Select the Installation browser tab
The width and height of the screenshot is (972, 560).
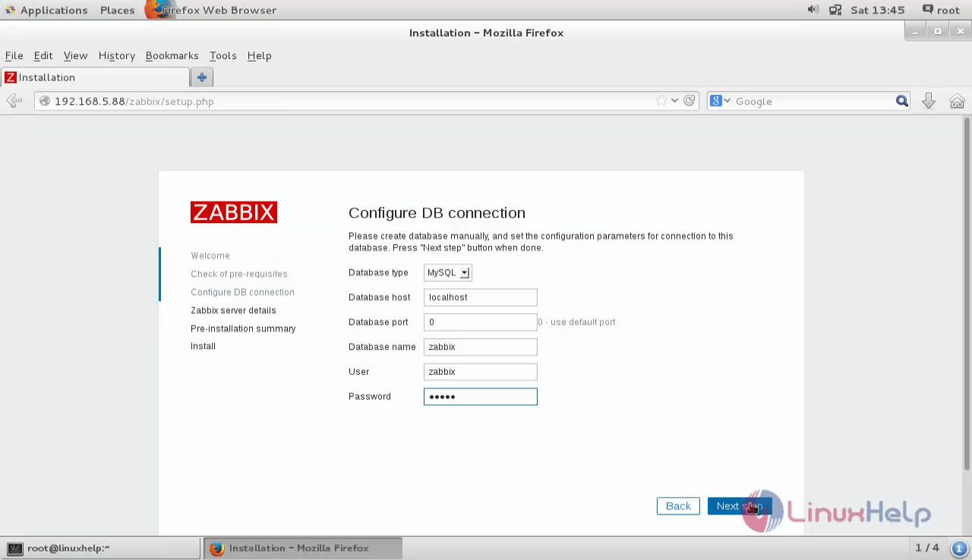point(95,77)
